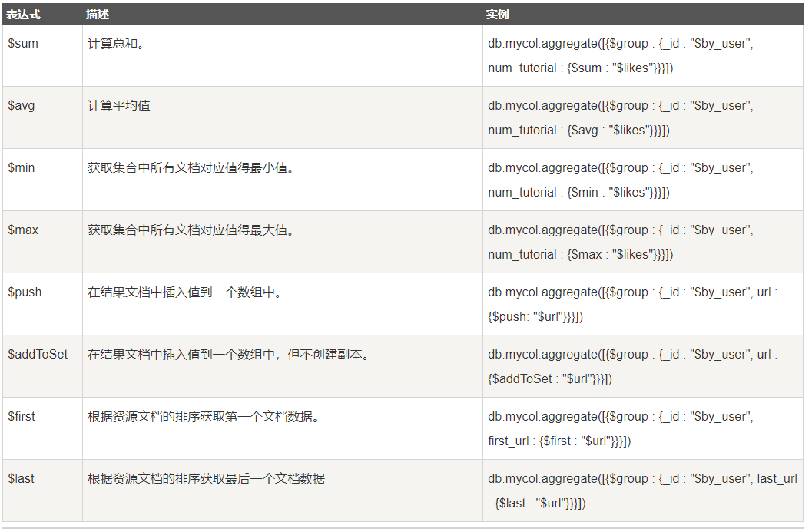Image resolution: width=812 pixels, height=532 pixels.
Task: Select the $last expression cell
Action: [x=42, y=491]
